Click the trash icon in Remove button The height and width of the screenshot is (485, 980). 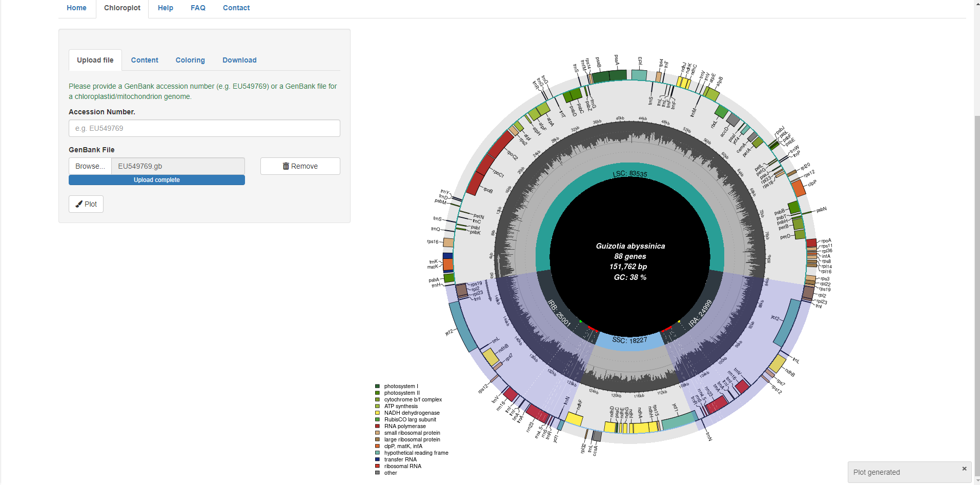286,166
